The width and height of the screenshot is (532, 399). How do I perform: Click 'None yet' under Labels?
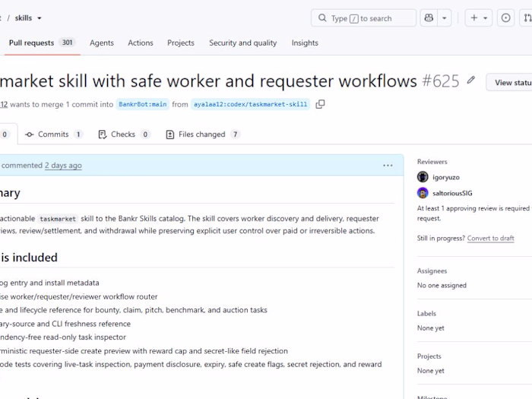tap(431, 328)
